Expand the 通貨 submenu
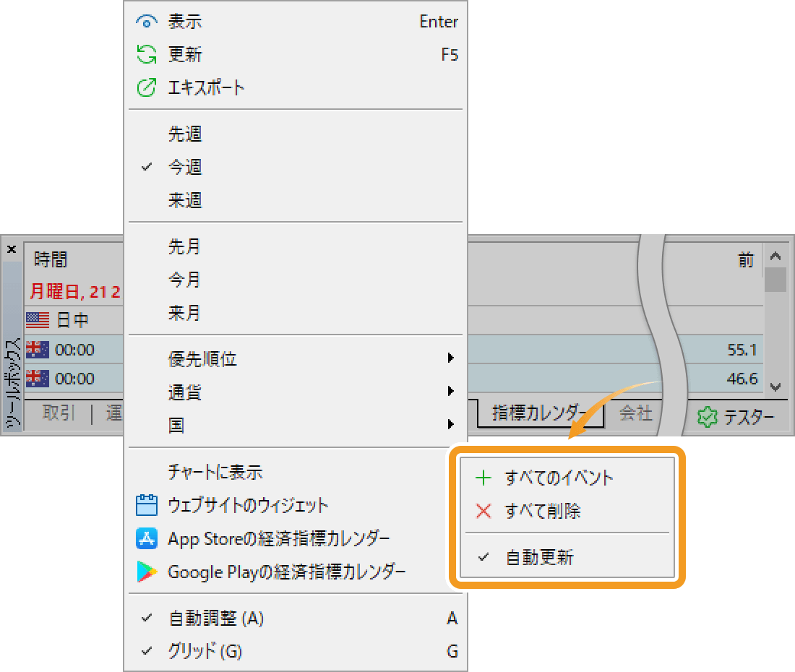The width and height of the screenshot is (795, 672). 296,392
